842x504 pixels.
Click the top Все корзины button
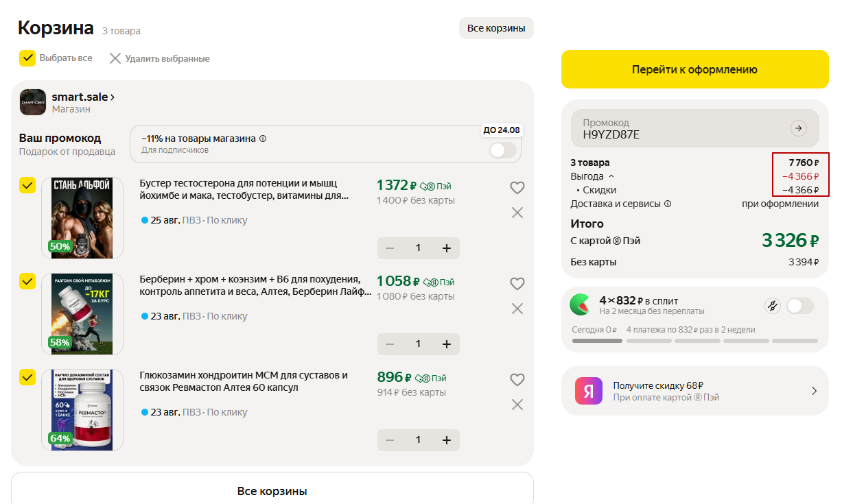(495, 28)
